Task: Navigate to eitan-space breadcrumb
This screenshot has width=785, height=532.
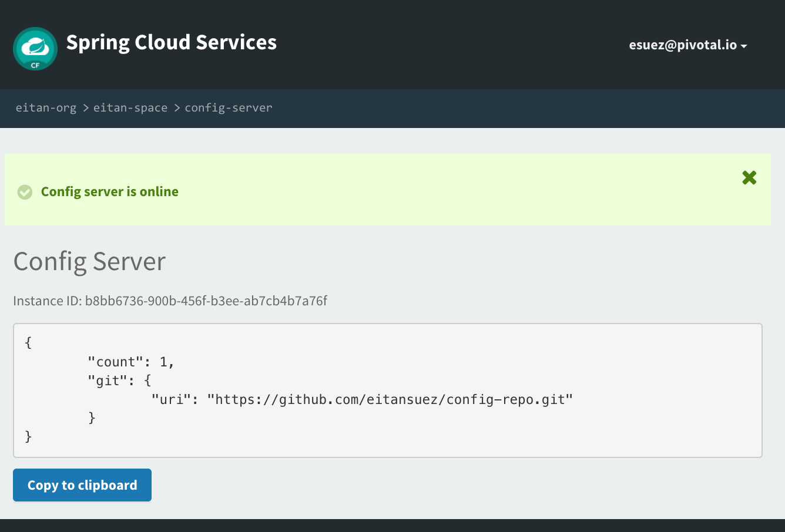Action: tap(130, 107)
